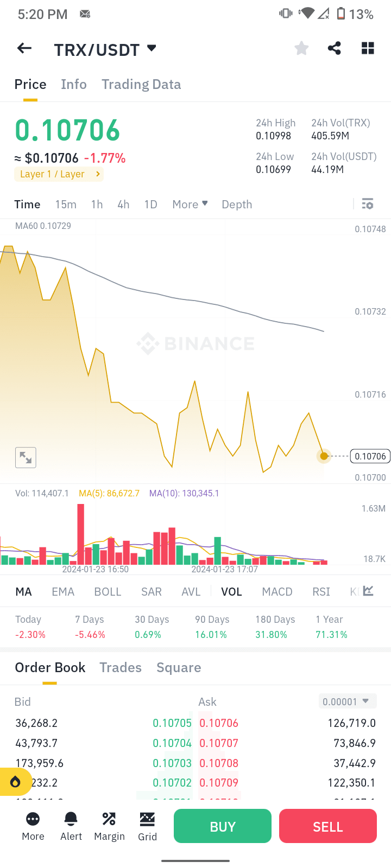The image size is (391, 868).
Task: Open the Margin trading feature
Action: click(x=109, y=826)
